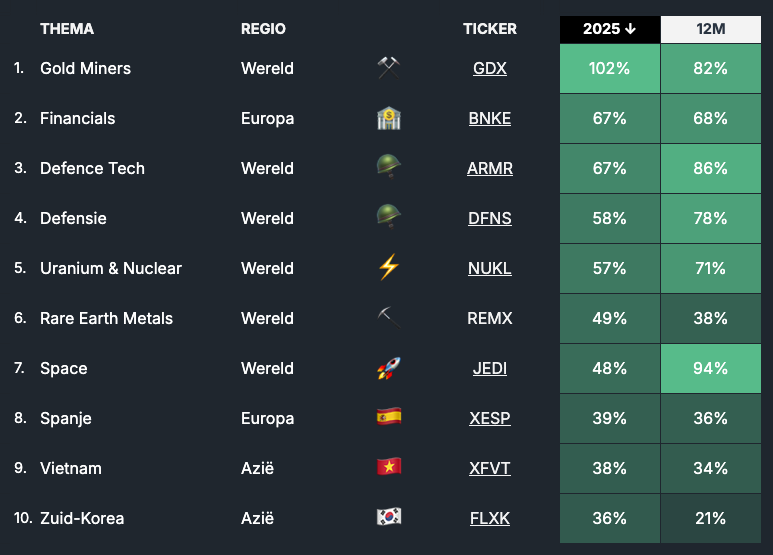Sort by the 2025 column header
Image resolution: width=773 pixels, height=555 pixels.
click(610, 29)
